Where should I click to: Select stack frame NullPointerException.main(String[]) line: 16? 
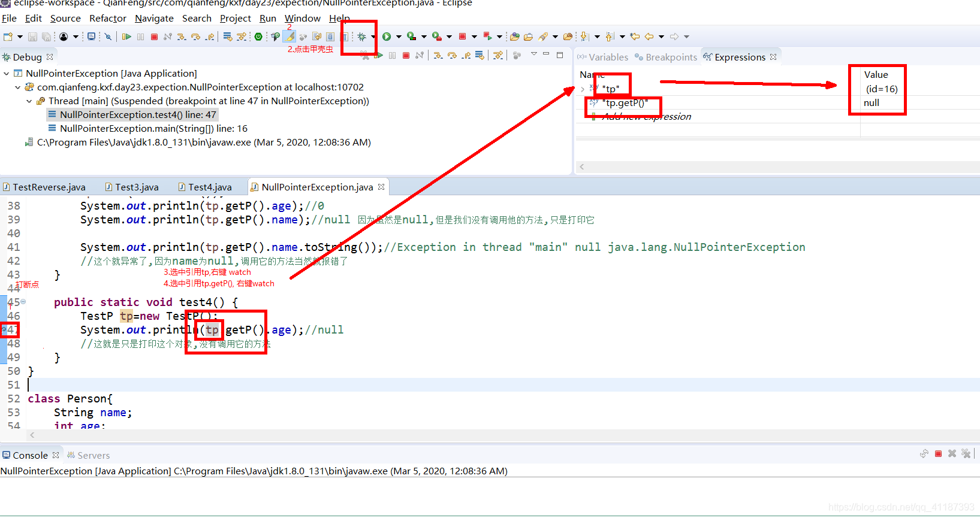147,128
